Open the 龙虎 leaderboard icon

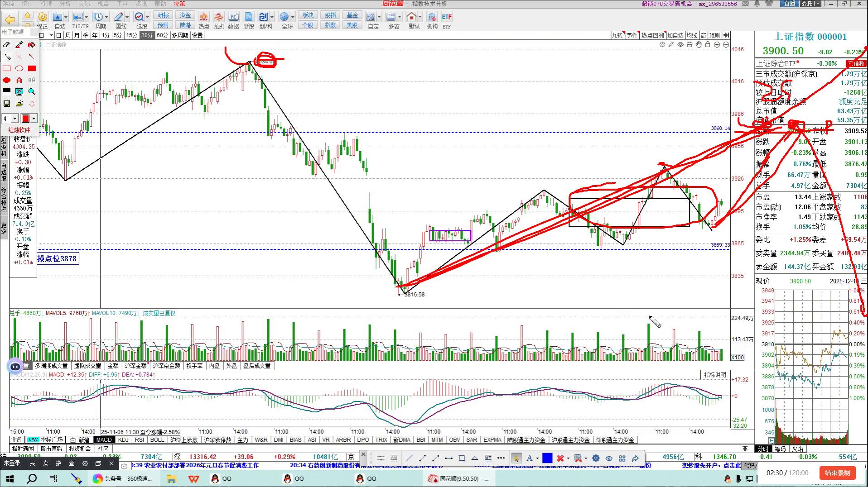(x=219, y=20)
